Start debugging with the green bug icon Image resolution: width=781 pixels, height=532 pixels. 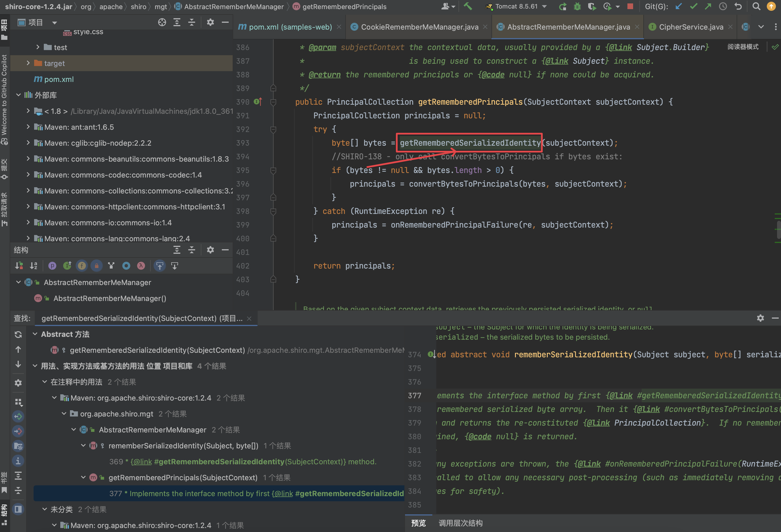[577, 6]
